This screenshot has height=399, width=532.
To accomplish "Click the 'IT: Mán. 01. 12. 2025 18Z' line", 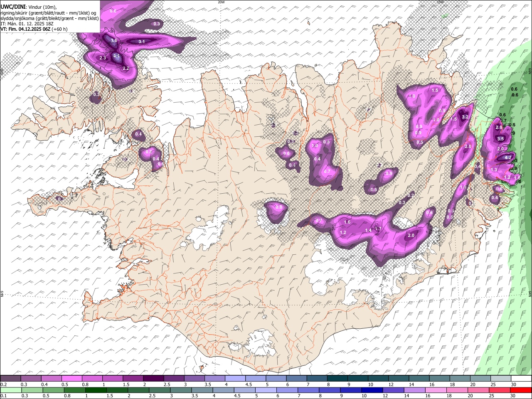I will coord(27,24).
